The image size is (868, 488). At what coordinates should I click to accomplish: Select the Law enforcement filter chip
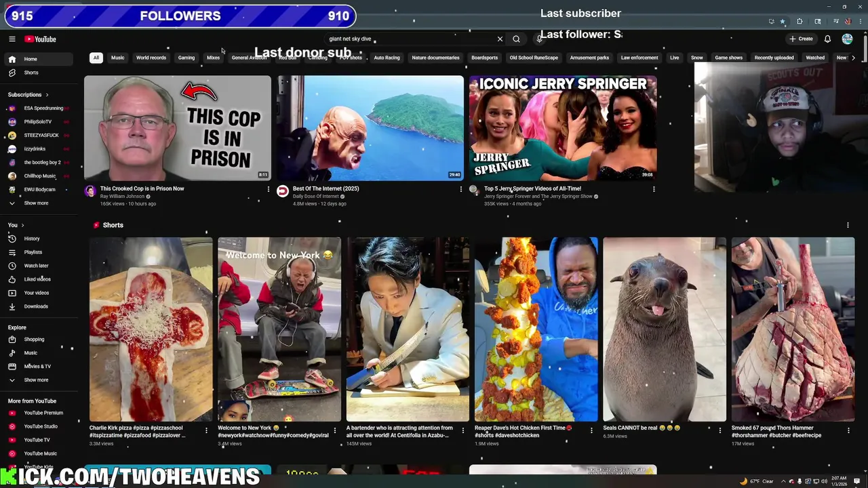tap(639, 58)
